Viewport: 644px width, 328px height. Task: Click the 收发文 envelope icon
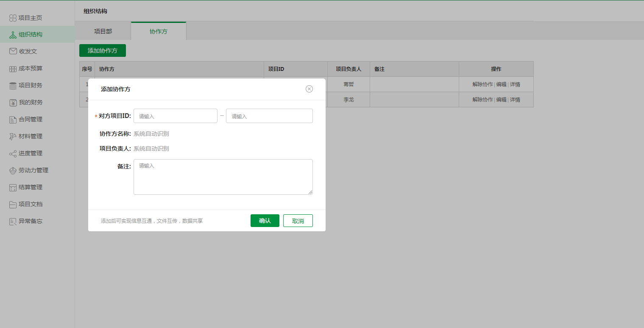(x=13, y=51)
